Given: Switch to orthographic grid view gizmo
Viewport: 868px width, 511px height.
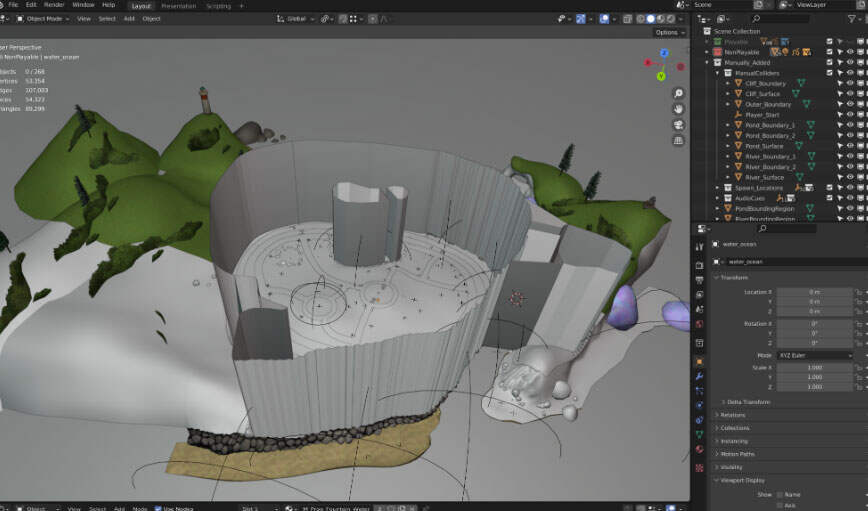Looking at the screenshot, I should [679, 140].
